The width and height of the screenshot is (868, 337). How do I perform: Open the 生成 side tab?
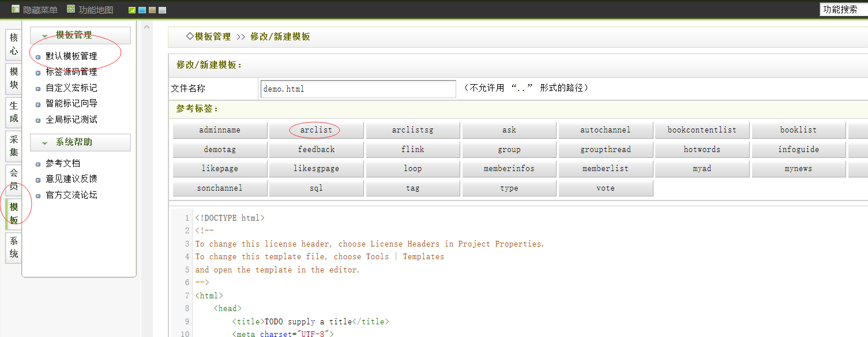click(14, 112)
